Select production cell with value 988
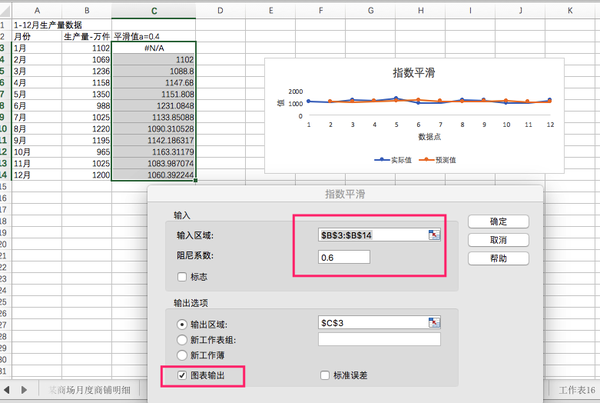This screenshot has height=403, width=600. pos(87,106)
